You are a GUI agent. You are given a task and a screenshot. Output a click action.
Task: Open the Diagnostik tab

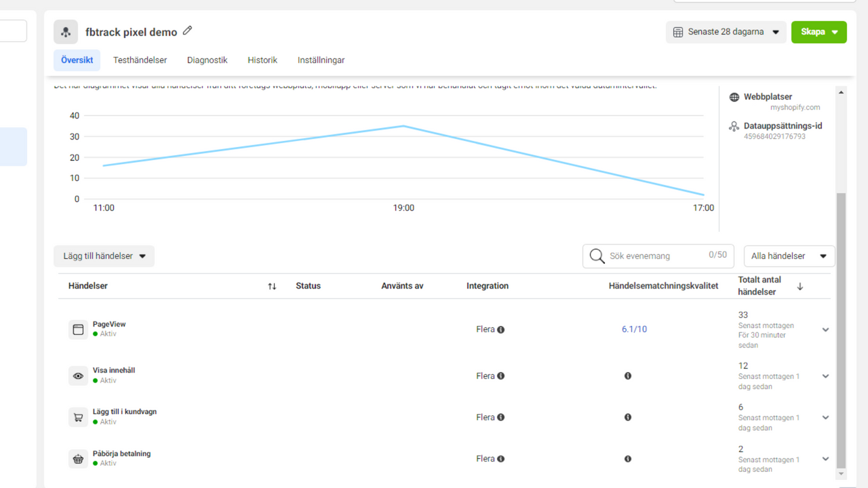point(207,60)
